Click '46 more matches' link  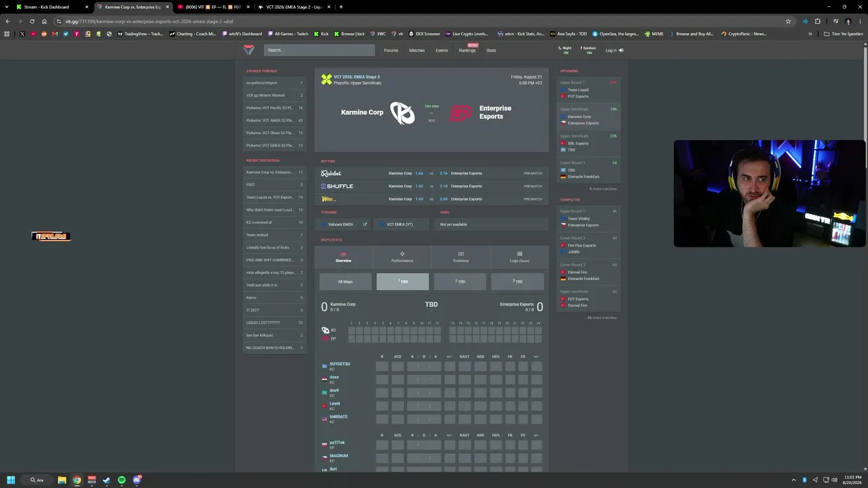(601, 317)
